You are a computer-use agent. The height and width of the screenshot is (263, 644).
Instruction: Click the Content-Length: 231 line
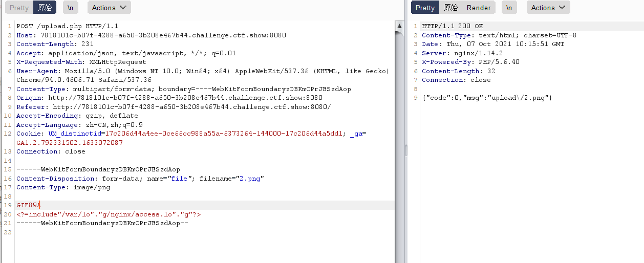(55, 44)
